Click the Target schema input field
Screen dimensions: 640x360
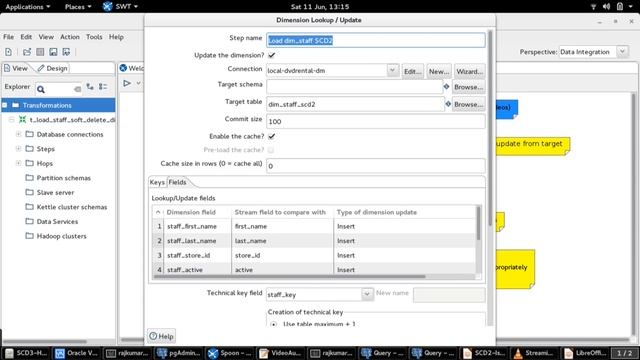click(x=354, y=87)
